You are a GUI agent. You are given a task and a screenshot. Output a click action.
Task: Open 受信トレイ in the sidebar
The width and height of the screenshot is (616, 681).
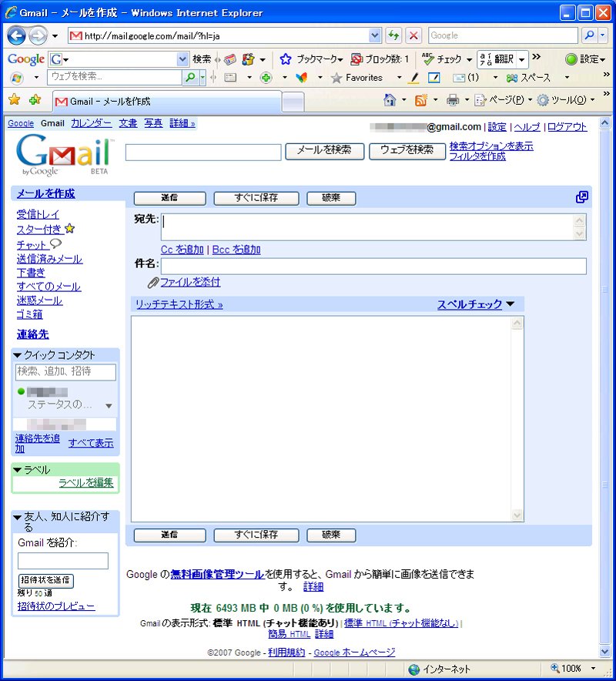(x=38, y=215)
